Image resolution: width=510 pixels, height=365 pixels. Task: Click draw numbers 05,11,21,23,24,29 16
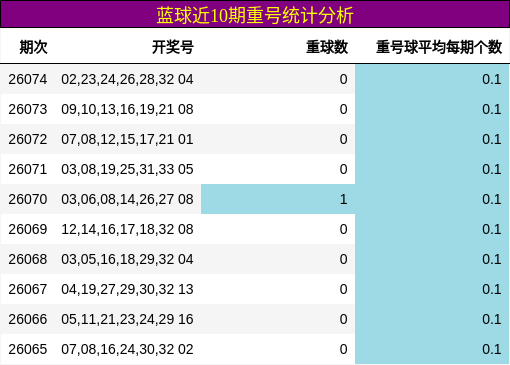click(127, 319)
